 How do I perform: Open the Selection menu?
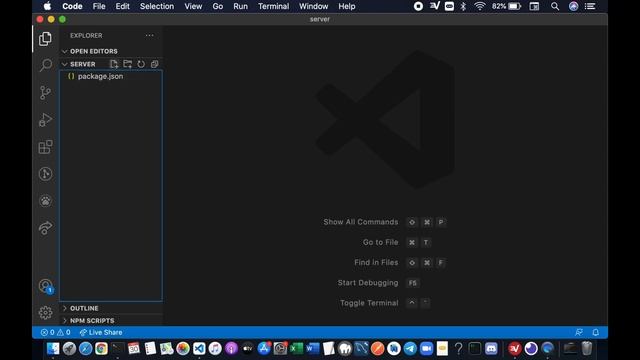(x=157, y=6)
